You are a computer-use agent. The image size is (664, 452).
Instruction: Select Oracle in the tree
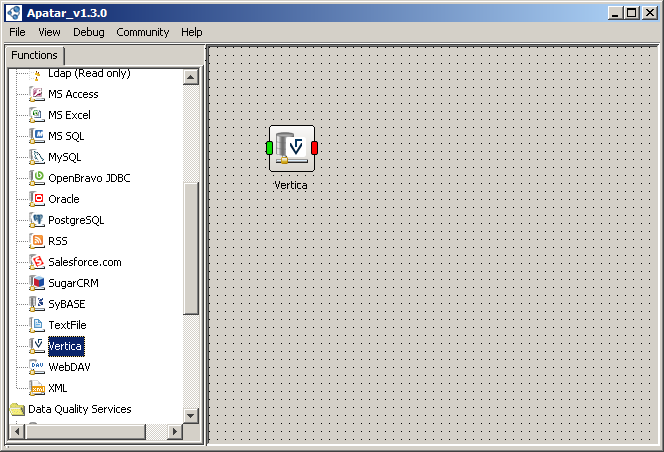click(x=64, y=199)
